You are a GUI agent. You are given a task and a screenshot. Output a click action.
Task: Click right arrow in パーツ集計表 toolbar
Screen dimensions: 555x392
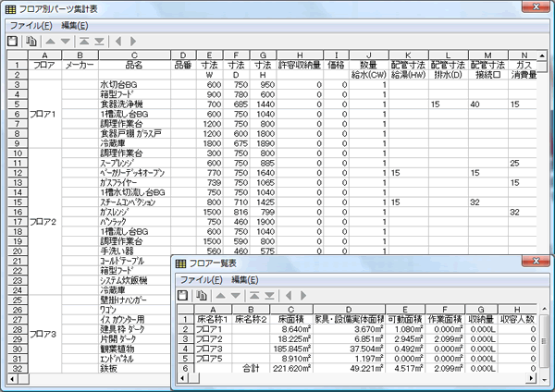pos(135,42)
